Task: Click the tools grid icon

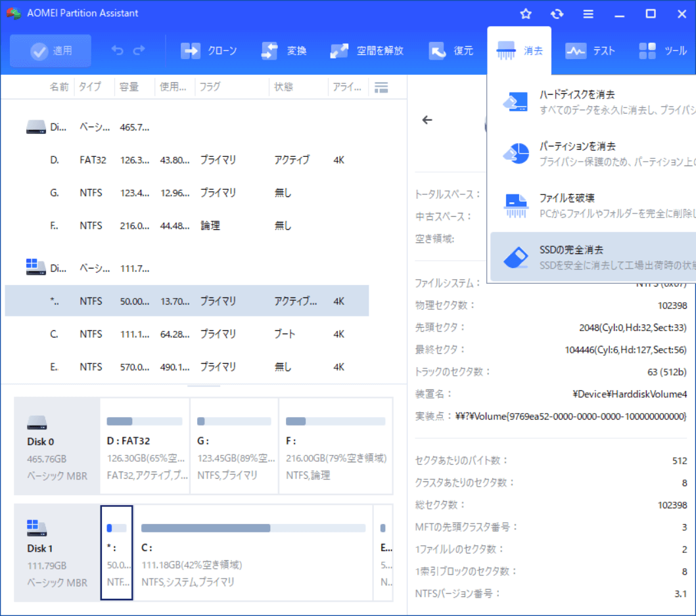Action: 647,51
